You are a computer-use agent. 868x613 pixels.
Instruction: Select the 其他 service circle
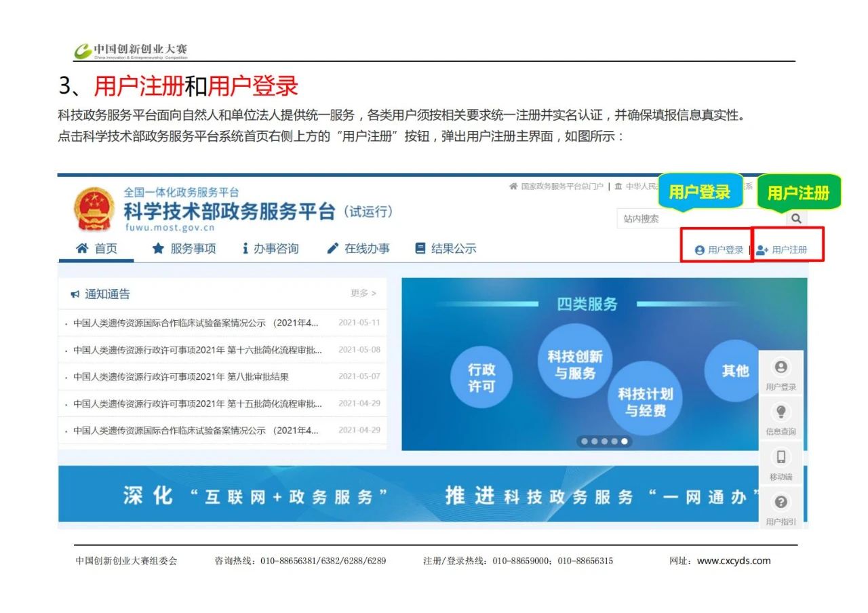pos(735,371)
